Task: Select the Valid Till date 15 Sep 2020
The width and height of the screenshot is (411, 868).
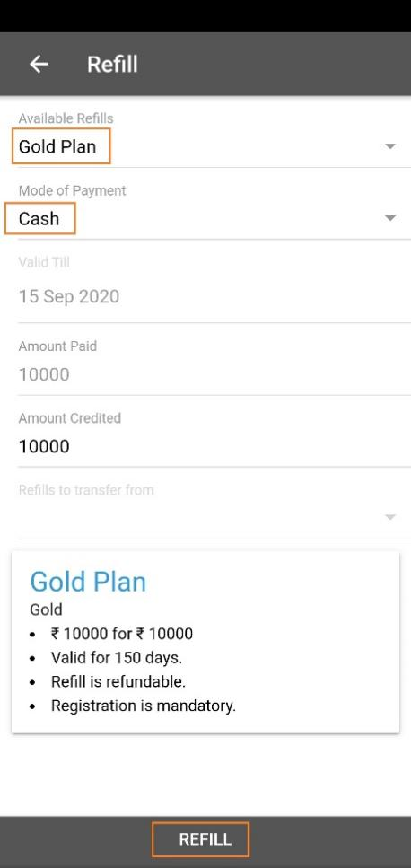Action: [x=69, y=297]
